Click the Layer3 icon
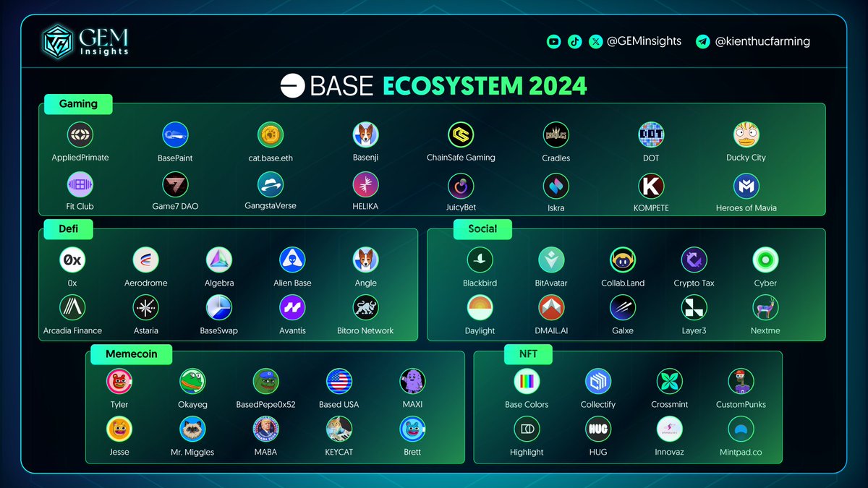This screenshot has height=488, width=868. coord(694,308)
